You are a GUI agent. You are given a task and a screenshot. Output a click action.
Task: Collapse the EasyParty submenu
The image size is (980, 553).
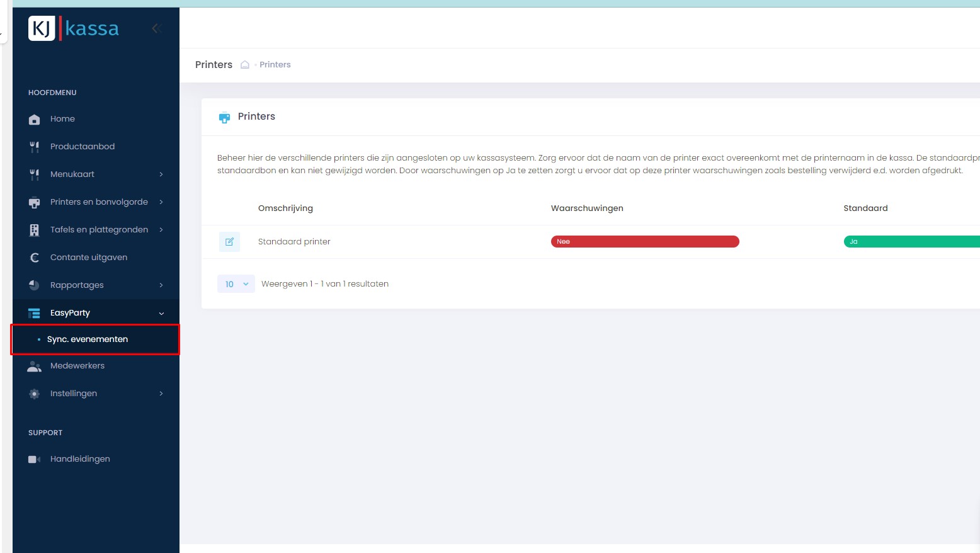click(161, 313)
